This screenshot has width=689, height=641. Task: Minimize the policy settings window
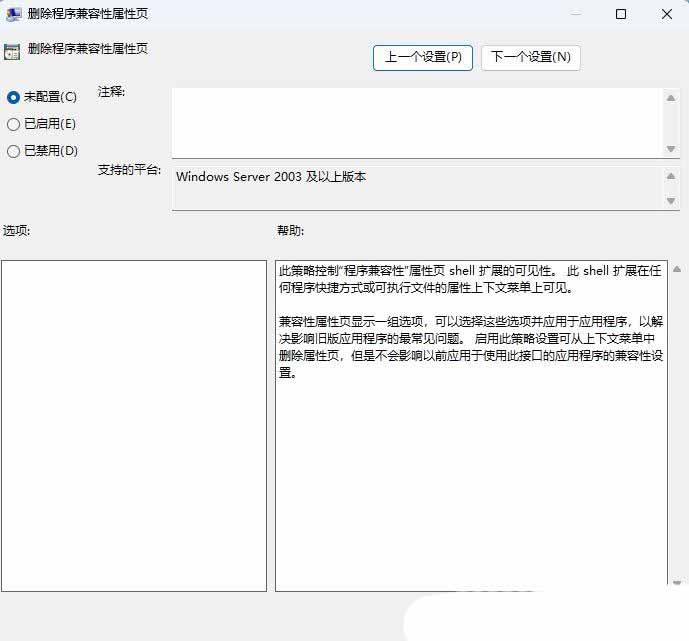575,14
